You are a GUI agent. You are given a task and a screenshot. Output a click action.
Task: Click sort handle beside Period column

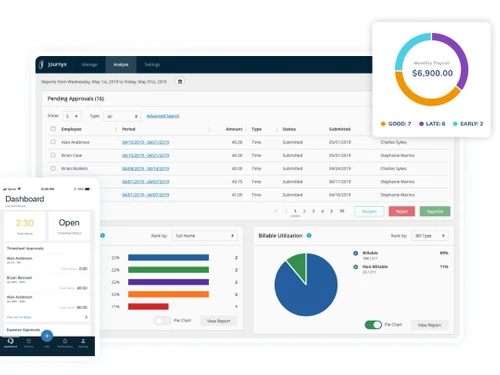209,129
